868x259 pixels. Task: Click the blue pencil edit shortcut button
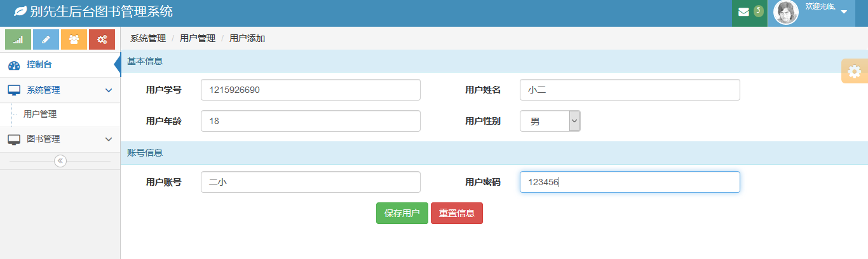[x=46, y=39]
